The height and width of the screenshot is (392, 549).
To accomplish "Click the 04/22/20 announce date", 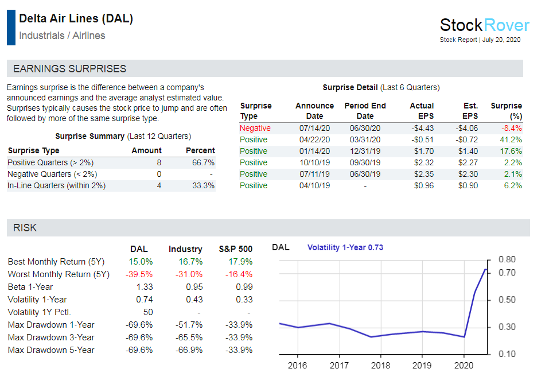I will [x=314, y=140].
